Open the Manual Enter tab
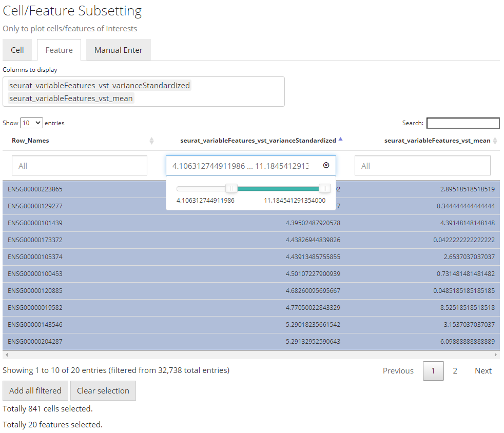504x433 pixels. [119, 50]
